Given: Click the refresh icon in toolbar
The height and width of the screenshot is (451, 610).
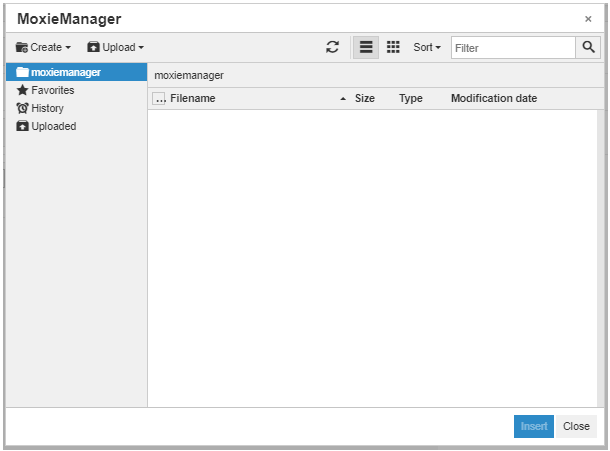Looking at the screenshot, I should (x=332, y=47).
